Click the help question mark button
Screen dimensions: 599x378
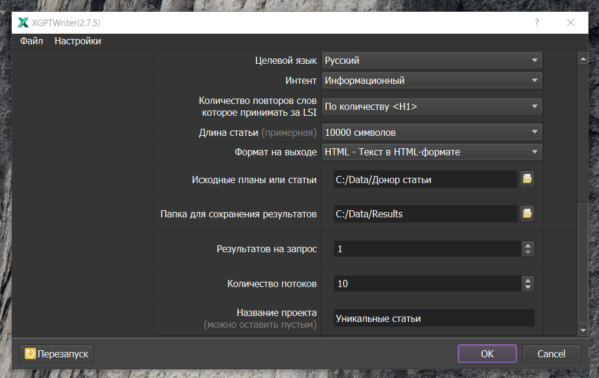[x=537, y=23]
